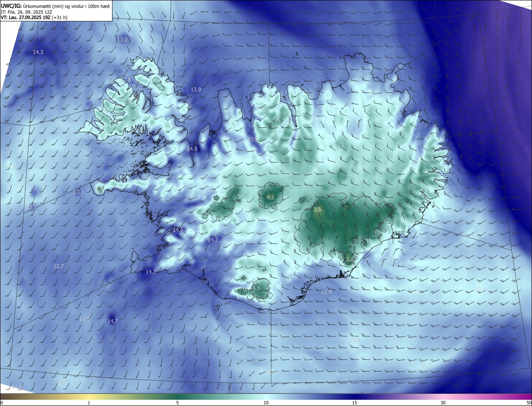Click the 6.3 value label
This screenshot has height=406, width=532.
pos(281,120)
